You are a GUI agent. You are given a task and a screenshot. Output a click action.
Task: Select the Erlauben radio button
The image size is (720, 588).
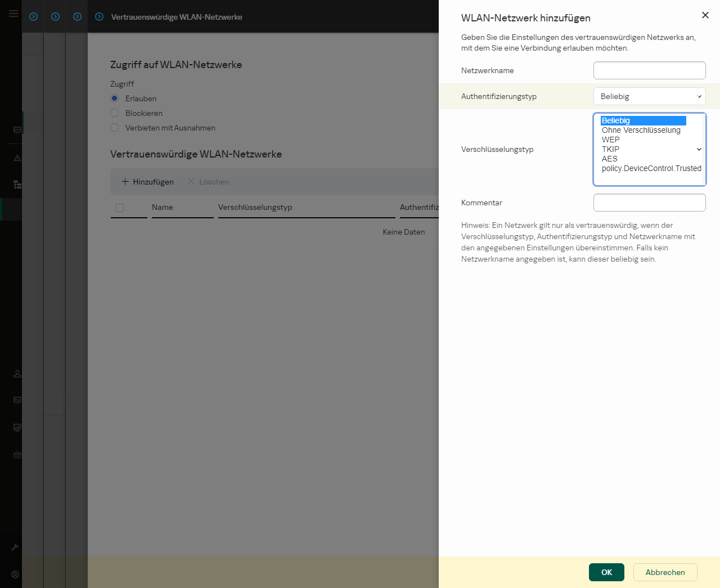tap(115, 98)
